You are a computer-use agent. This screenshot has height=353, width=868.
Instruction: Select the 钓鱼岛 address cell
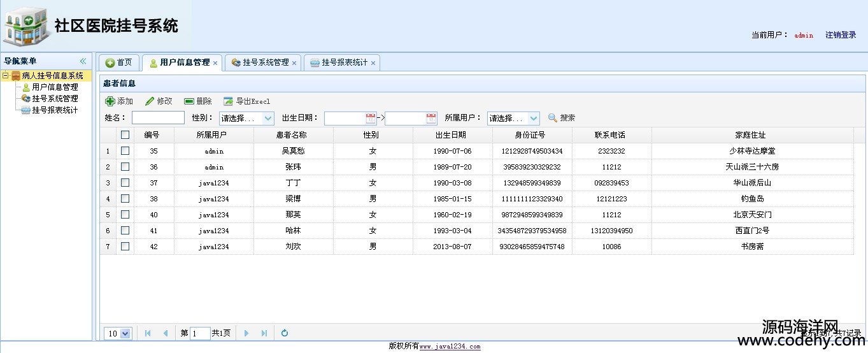pyautogui.click(x=752, y=199)
